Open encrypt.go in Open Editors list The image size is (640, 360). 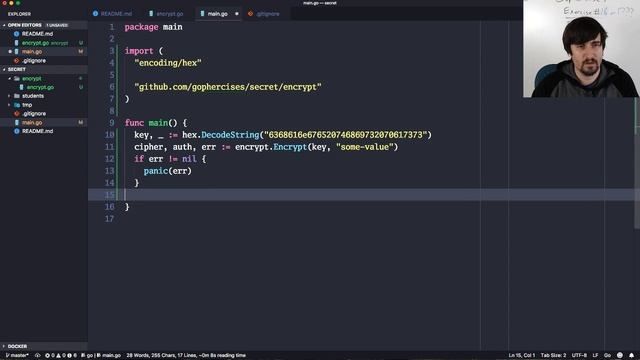tap(44, 43)
